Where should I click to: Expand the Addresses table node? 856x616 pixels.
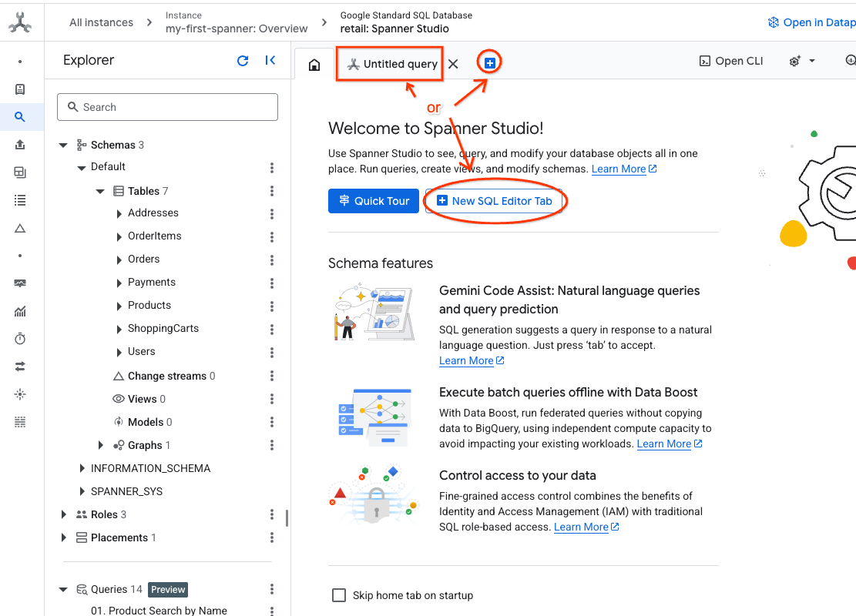[119, 213]
